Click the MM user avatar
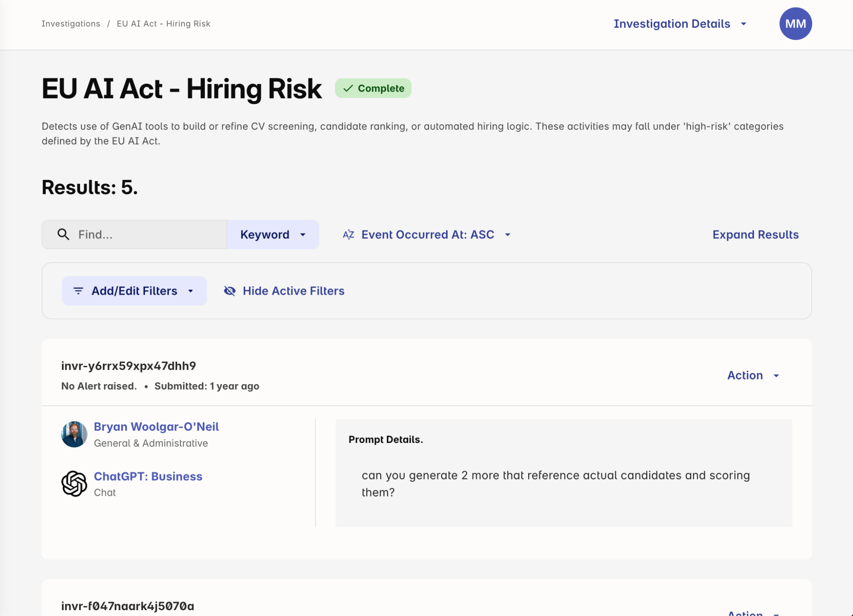The width and height of the screenshot is (853, 616). point(795,24)
